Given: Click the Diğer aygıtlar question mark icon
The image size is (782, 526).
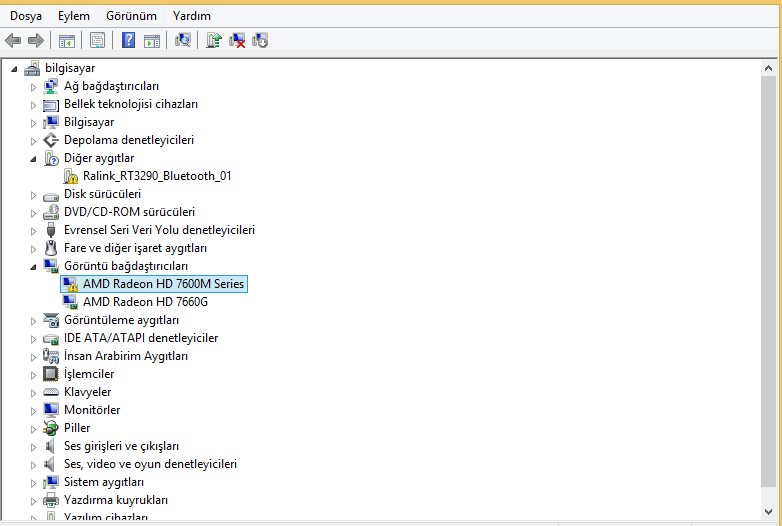Looking at the screenshot, I should tap(51, 158).
